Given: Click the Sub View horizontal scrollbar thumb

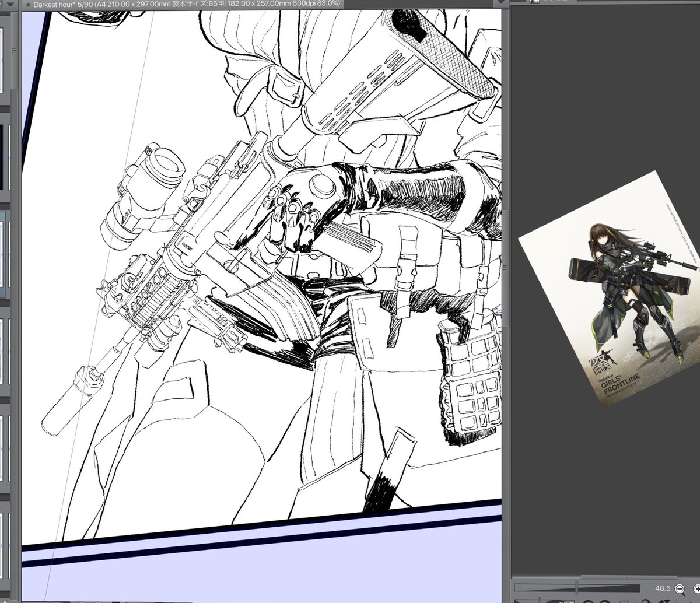Looking at the screenshot, I should point(629,577).
